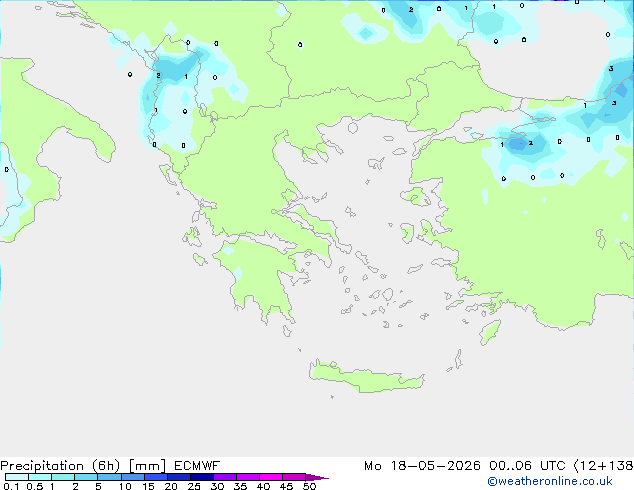Click the 'ECMWF' model label
The image size is (634, 490).
click(x=197, y=466)
